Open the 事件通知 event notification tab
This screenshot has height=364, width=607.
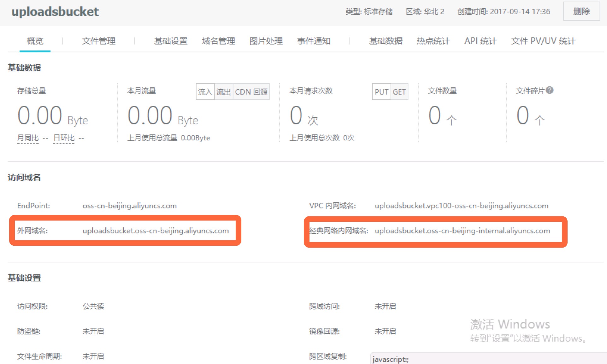click(x=314, y=41)
